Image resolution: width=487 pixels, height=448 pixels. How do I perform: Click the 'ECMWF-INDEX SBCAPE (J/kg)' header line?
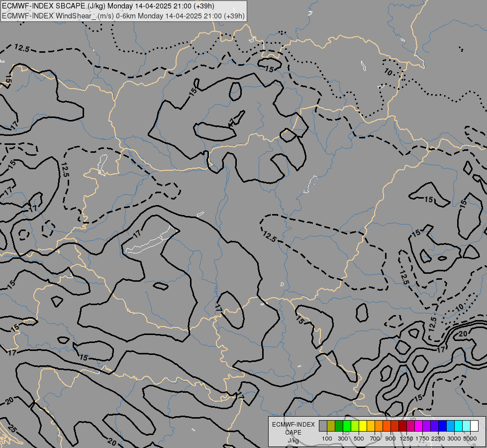108,6
